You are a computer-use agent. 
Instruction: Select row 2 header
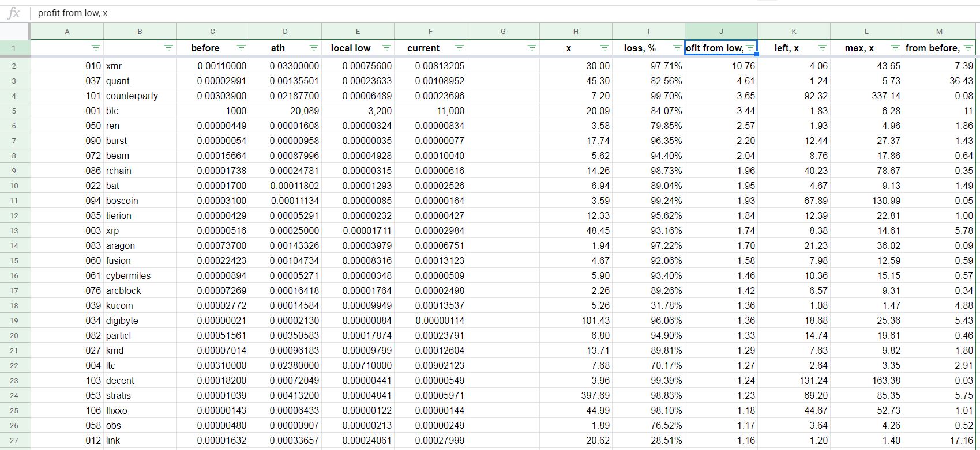coord(14,66)
